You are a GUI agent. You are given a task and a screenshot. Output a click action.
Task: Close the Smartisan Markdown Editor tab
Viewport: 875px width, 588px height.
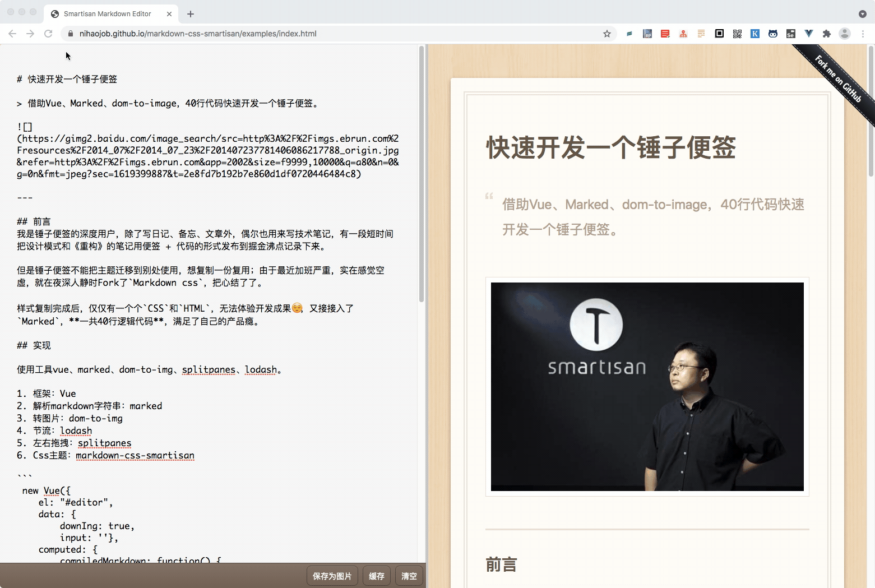click(x=169, y=14)
